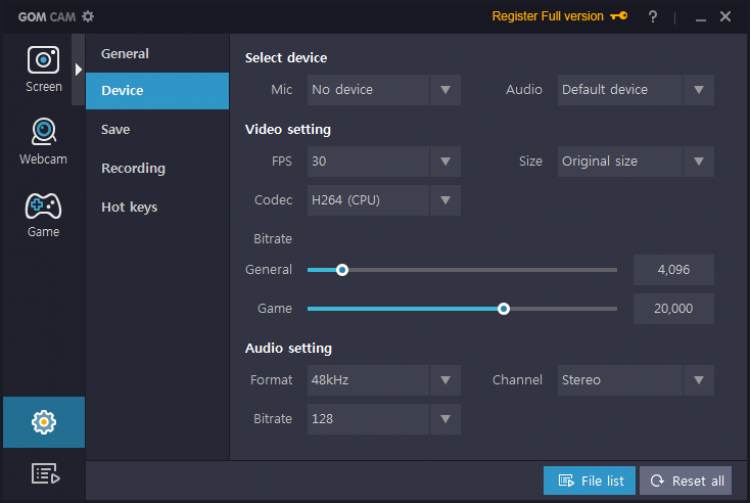Click the gear icon beside GOM CAM title
The height and width of the screenshot is (503, 750).
88,16
